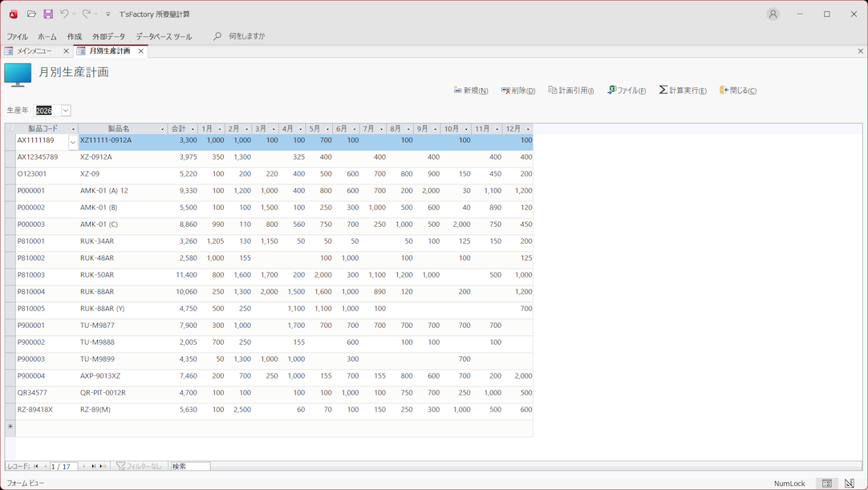Click the 何をしますか tell-me search field
Viewport: 868px width, 490px height.
(x=246, y=36)
